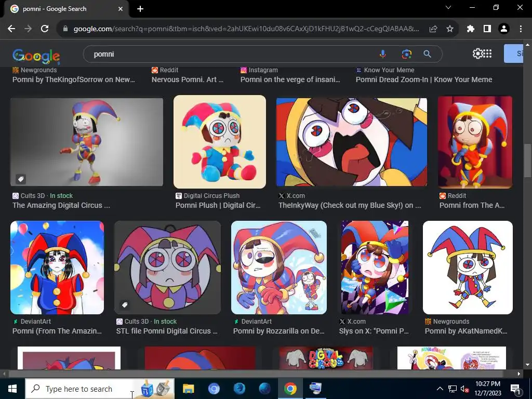Open the taskbar clock showing 10:27 PM
Image resolution: width=532 pixels, height=399 pixels.
point(487,389)
